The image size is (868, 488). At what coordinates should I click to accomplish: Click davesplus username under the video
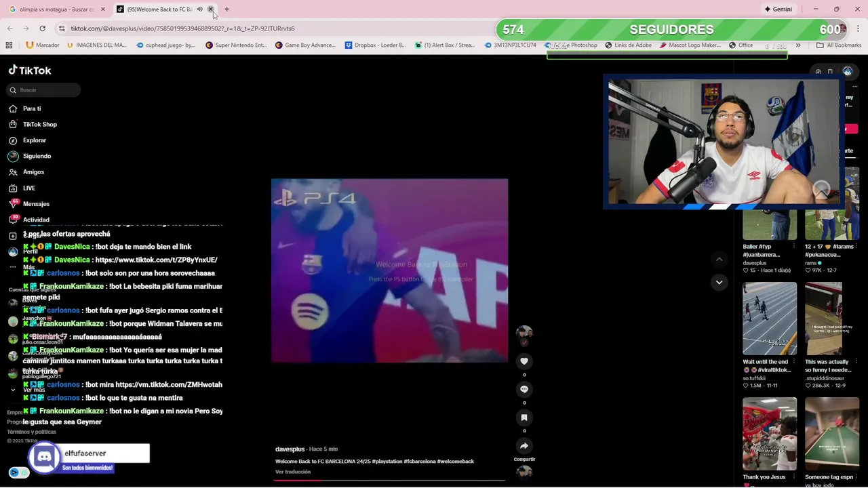click(290, 449)
